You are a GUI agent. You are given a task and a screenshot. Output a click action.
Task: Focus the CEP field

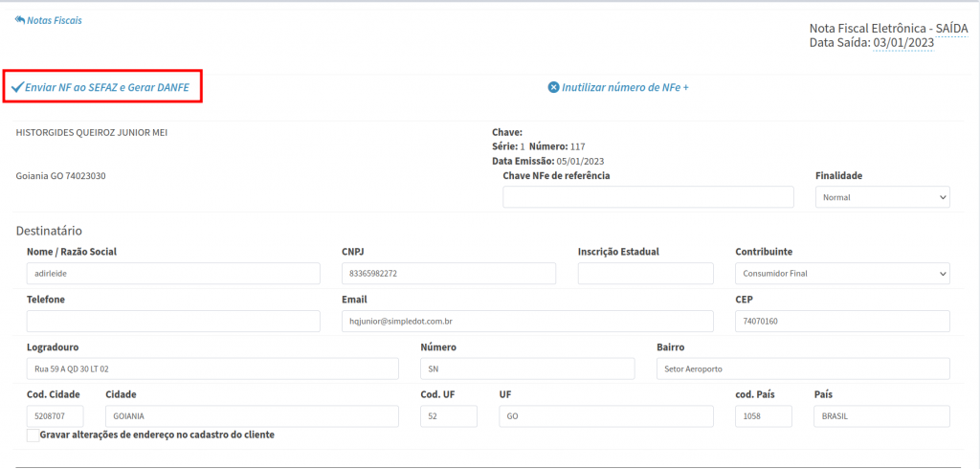click(842, 322)
